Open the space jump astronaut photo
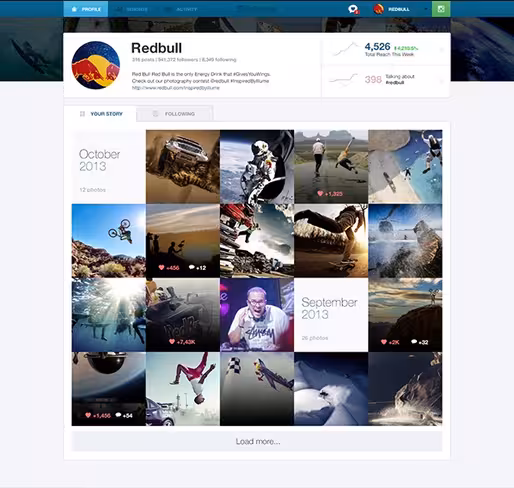 click(x=257, y=167)
